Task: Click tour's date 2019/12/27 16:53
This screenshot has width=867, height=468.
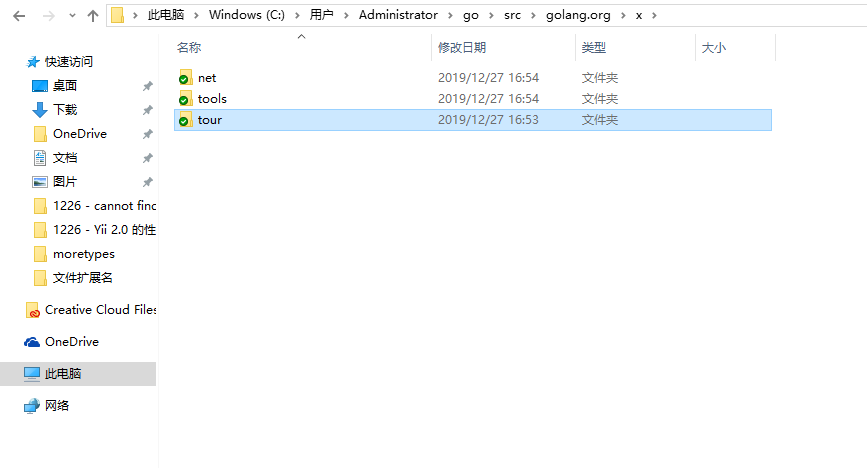Action: point(488,120)
